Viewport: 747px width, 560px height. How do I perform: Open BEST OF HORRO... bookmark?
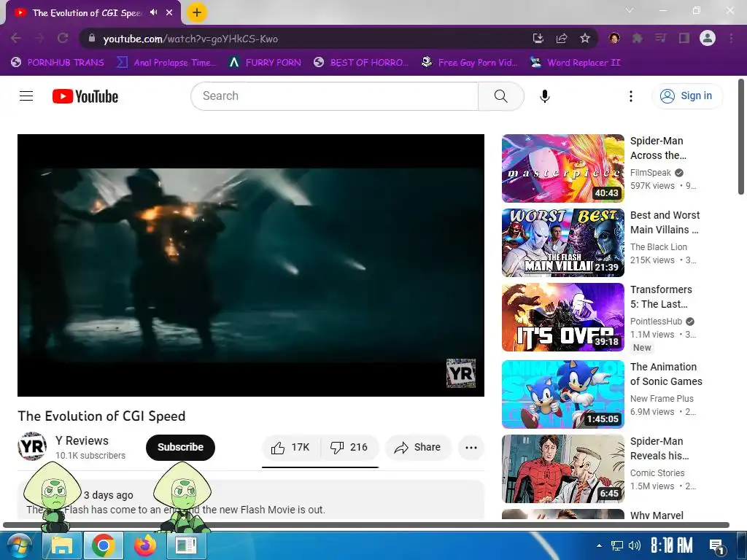tap(361, 63)
